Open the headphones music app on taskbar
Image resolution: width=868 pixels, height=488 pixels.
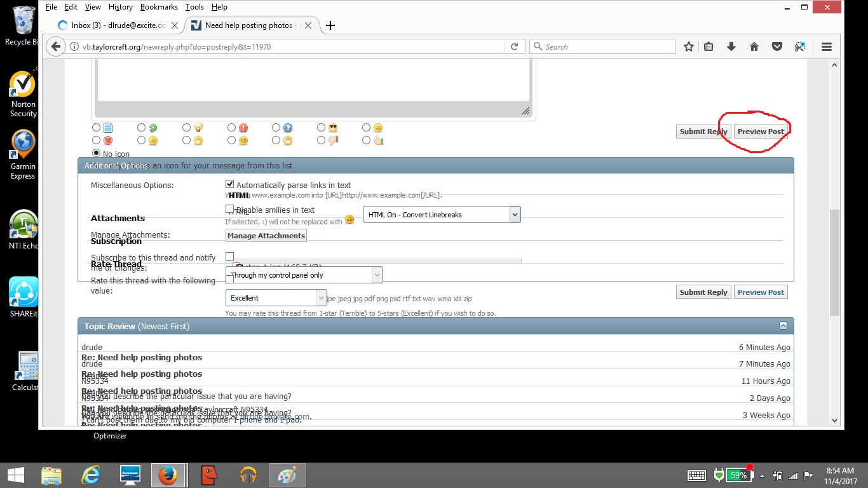(248, 475)
